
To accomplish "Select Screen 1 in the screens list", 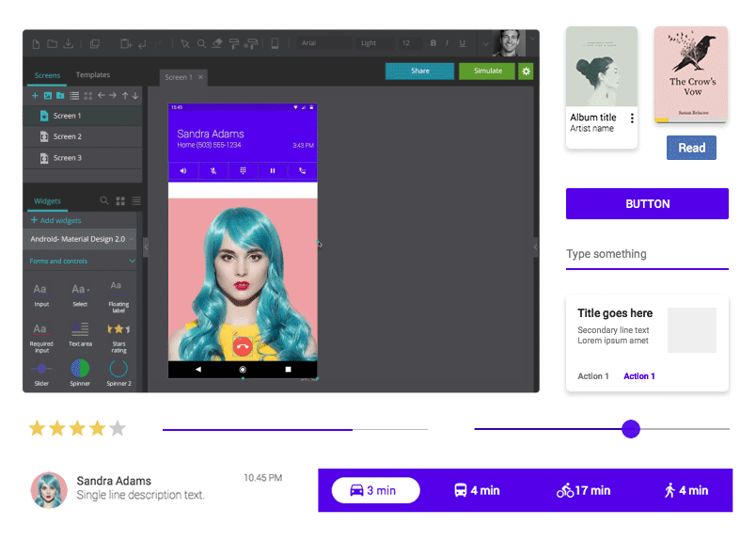I will click(83, 116).
